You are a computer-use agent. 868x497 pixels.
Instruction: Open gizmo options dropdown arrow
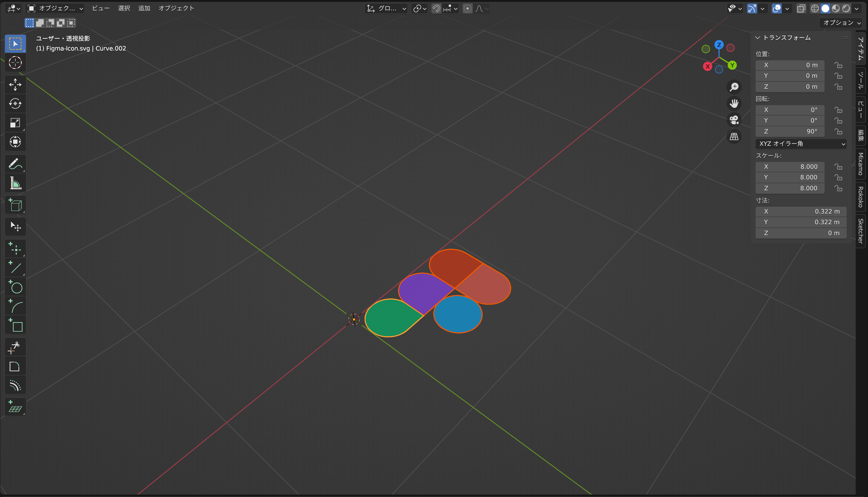click(763, 8)
